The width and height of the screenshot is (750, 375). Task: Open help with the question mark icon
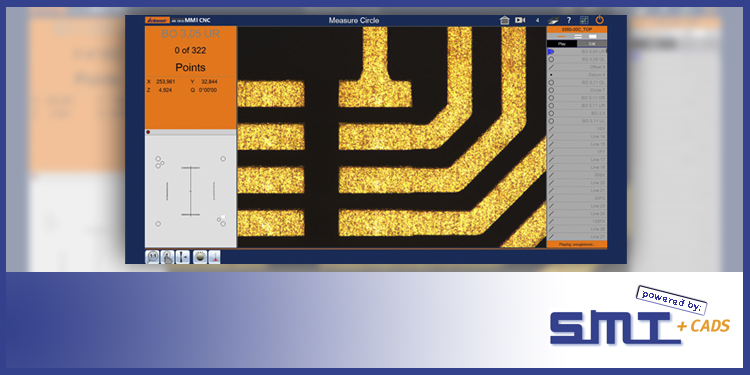point(569,20)
